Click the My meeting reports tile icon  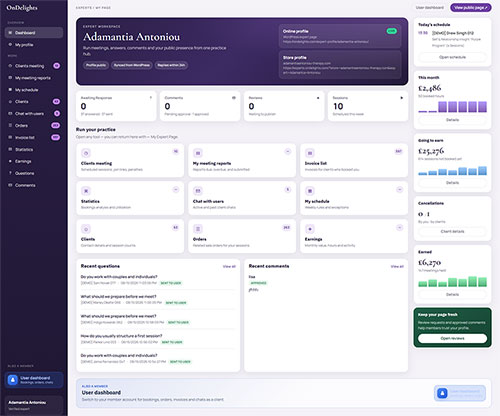198,153
